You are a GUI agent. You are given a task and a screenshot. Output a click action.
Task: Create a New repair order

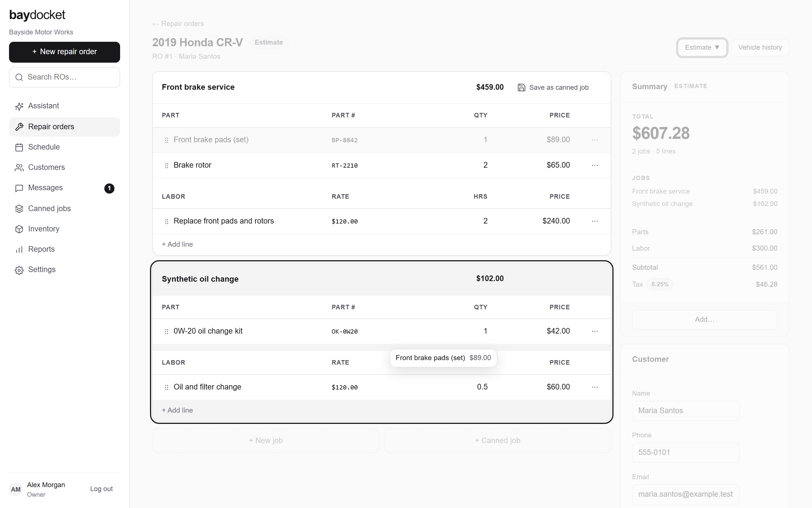[x=64, y=52]
